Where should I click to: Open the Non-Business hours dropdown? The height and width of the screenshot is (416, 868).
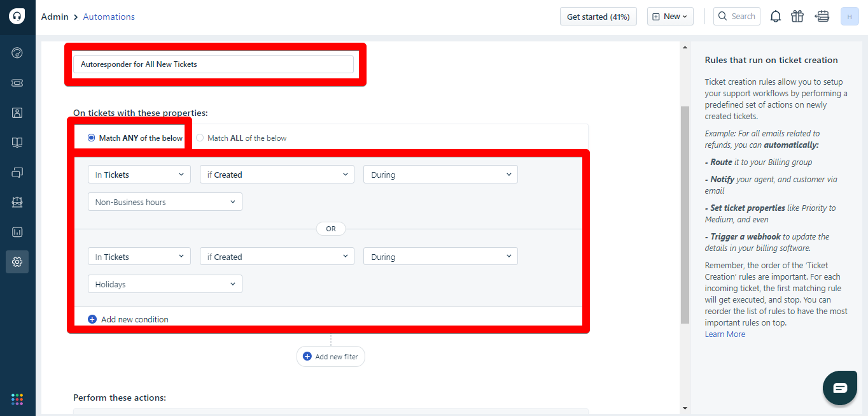tap(165, 202)
